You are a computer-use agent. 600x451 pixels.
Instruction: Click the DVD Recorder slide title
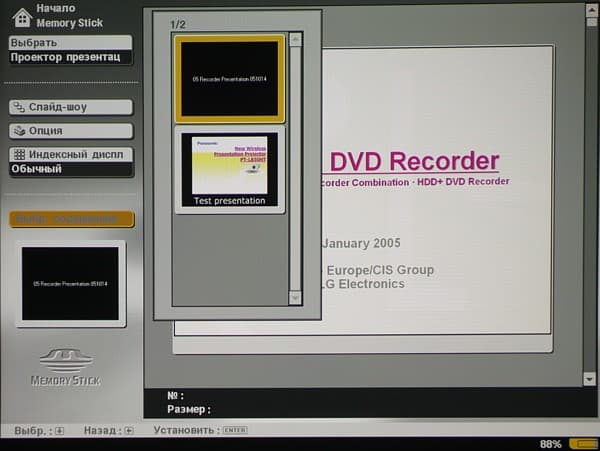point(414,161)
